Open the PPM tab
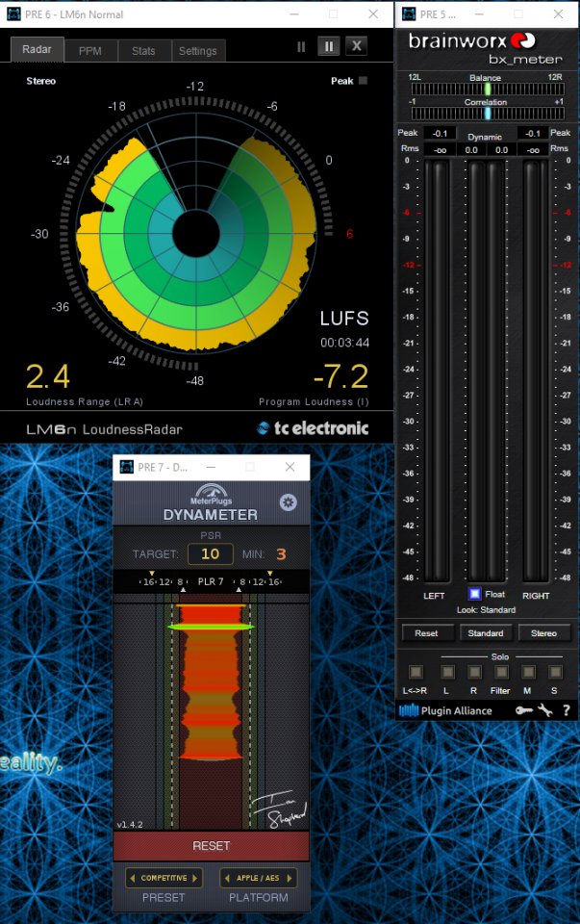The image size is (580, 924). pyautogui.click(x=90, y=51)
